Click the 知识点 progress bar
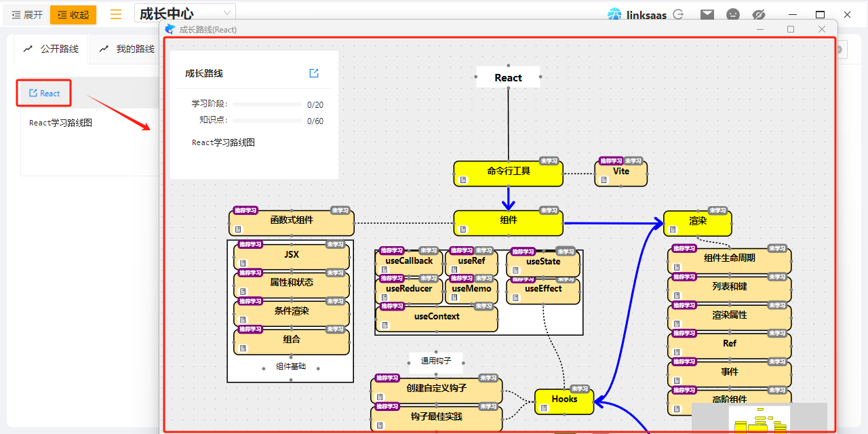868x434 pixels. (267, 121)
